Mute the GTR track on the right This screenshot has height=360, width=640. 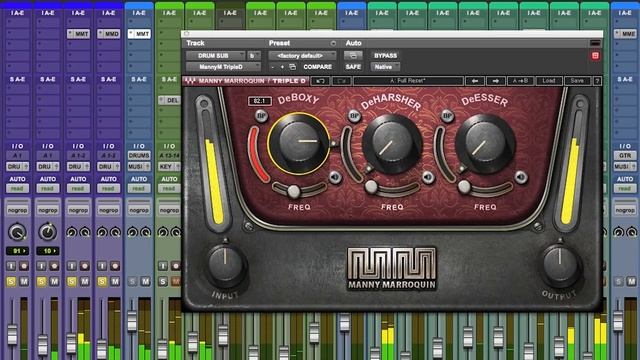(631, 281)
